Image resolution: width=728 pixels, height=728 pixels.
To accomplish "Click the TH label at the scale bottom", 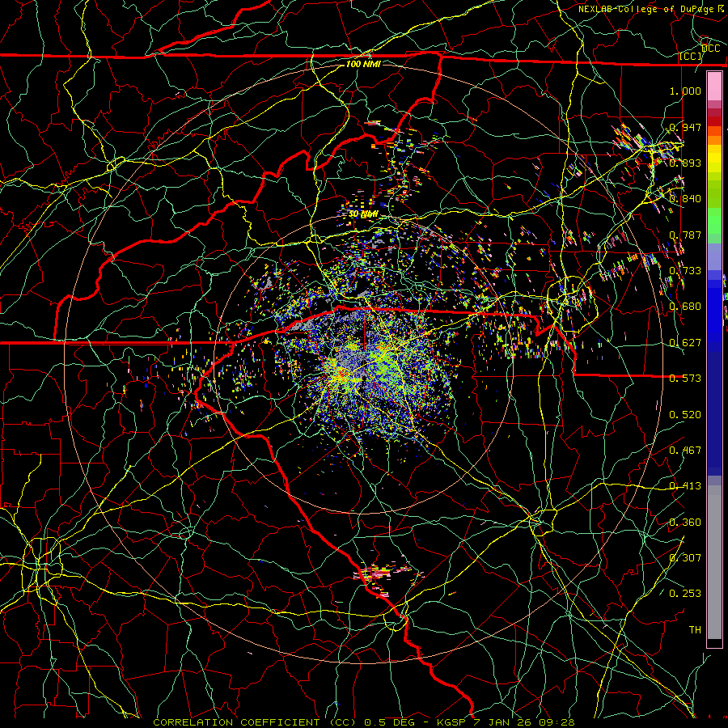I will (x=695, y=630).
